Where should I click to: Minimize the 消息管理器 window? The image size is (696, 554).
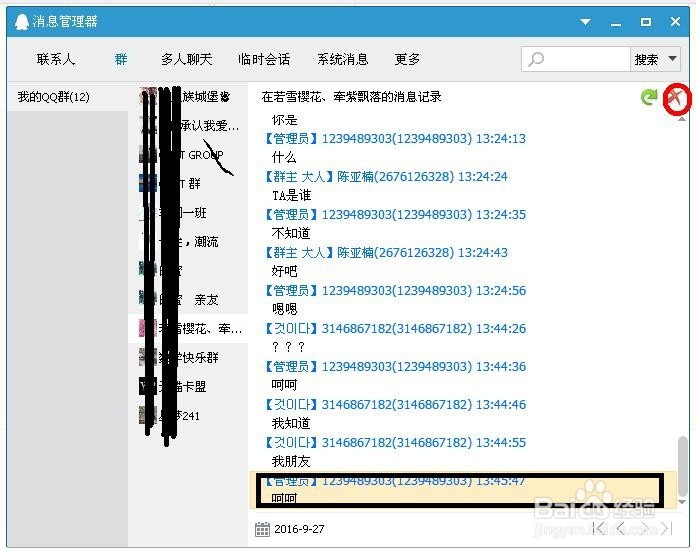click(616, 23)
